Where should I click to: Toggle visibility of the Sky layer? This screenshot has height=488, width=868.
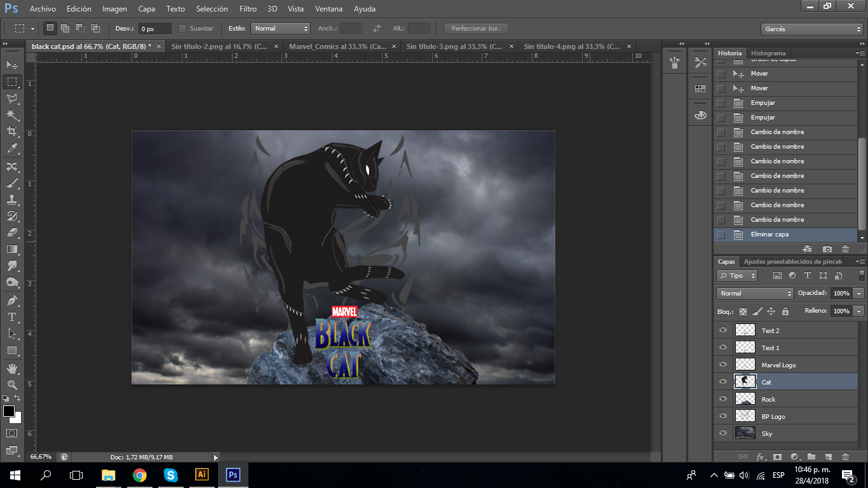[722, 433]
